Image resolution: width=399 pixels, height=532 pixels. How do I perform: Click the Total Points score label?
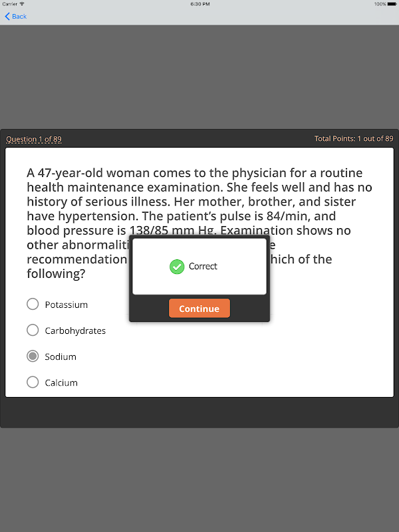(354, 138)
